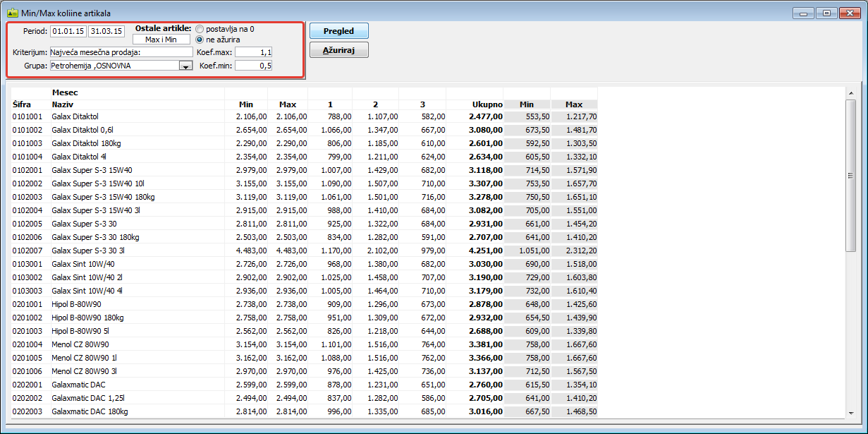Minimize the Min/Max window
The width and height of the screenshot is (868, 434).
pos(803,13)
